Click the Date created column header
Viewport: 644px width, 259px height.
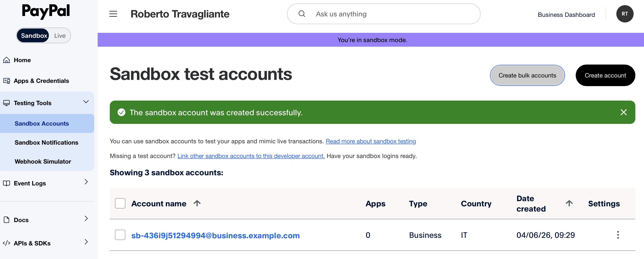click(x=531, y=204)
